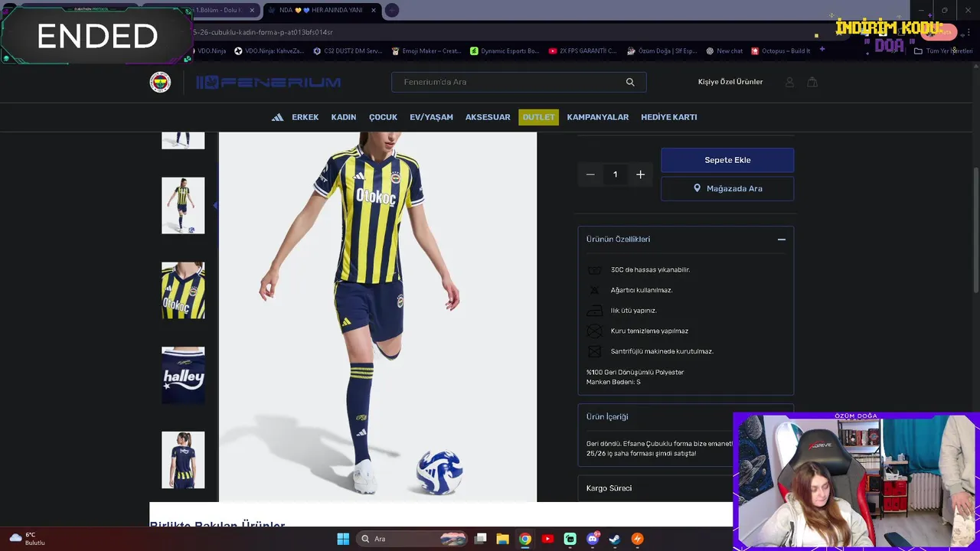Click the browser address bar URL
This screenshot has width=980, height=551.
pyautogui.click(x=263, y=32)
